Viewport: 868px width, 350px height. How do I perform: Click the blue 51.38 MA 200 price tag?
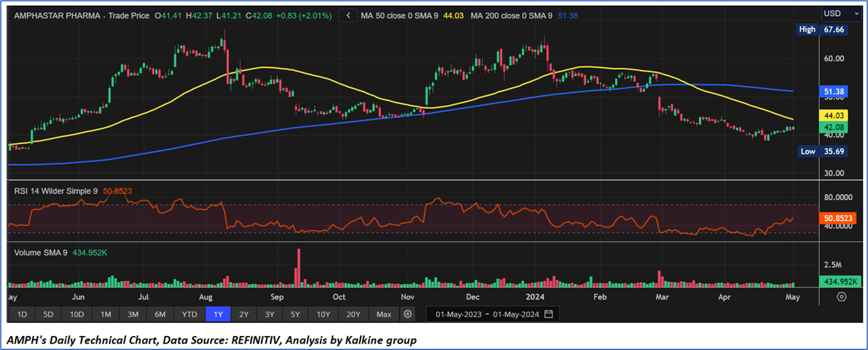834,92
